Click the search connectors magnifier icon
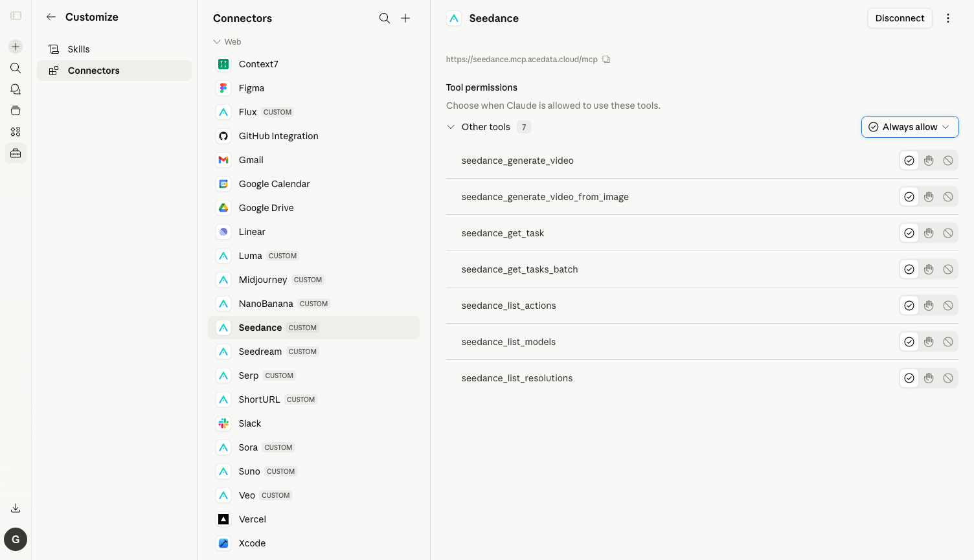 (385, 18)
